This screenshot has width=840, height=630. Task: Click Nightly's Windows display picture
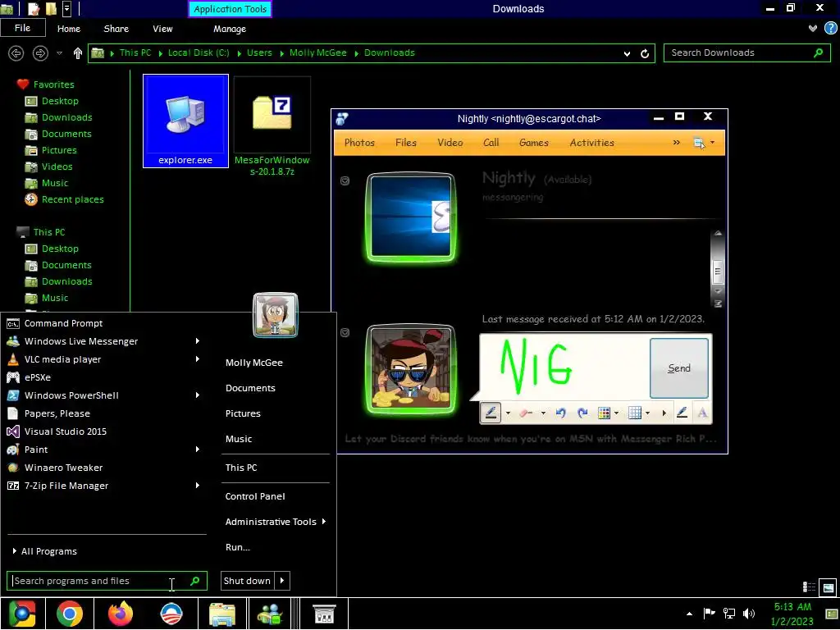411,217
